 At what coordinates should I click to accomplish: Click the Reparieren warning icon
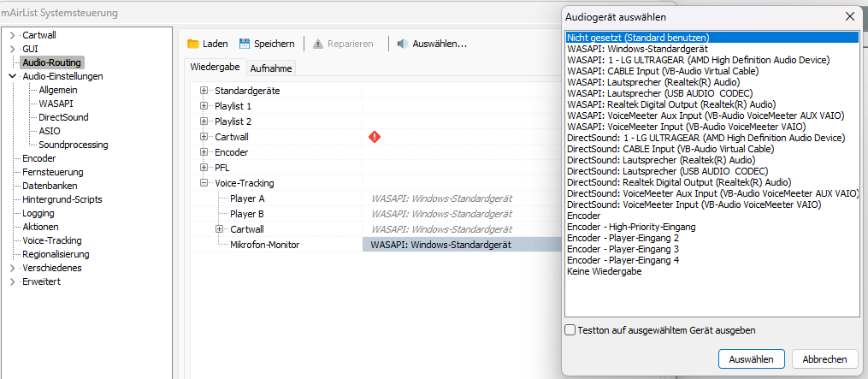pyautogui.click(x=318, y=44)
